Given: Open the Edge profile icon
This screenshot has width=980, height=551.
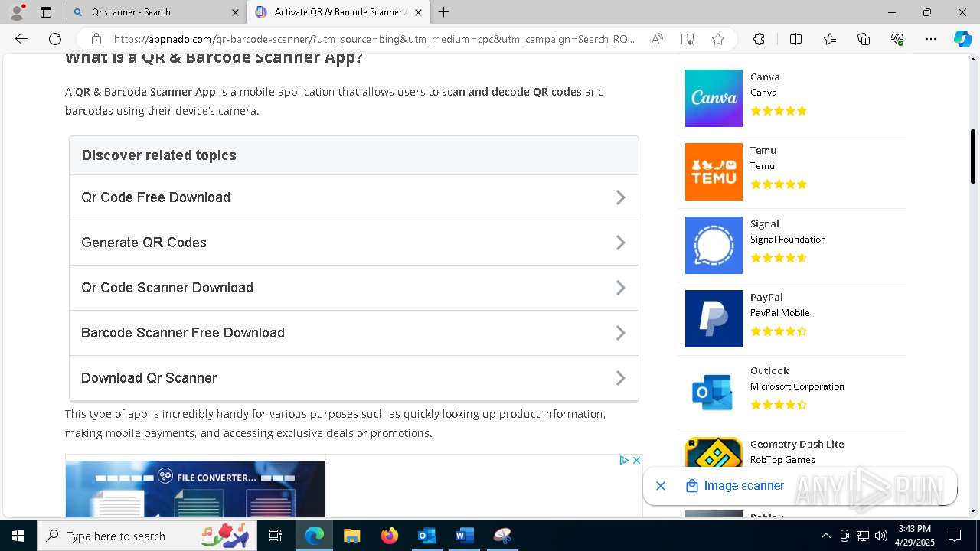Looking at the screenshot, I should [17, 12].
